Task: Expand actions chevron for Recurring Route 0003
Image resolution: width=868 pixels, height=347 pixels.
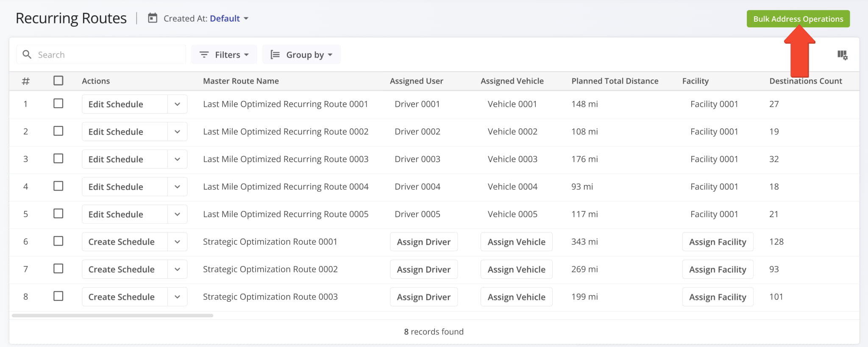Action: coord(178,159)
